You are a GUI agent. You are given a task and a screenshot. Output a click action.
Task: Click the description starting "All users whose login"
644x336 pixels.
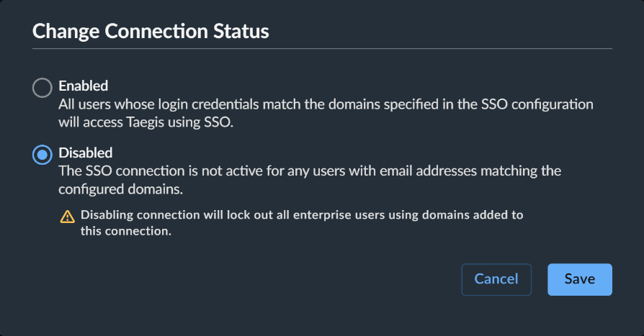click(326, 113)
